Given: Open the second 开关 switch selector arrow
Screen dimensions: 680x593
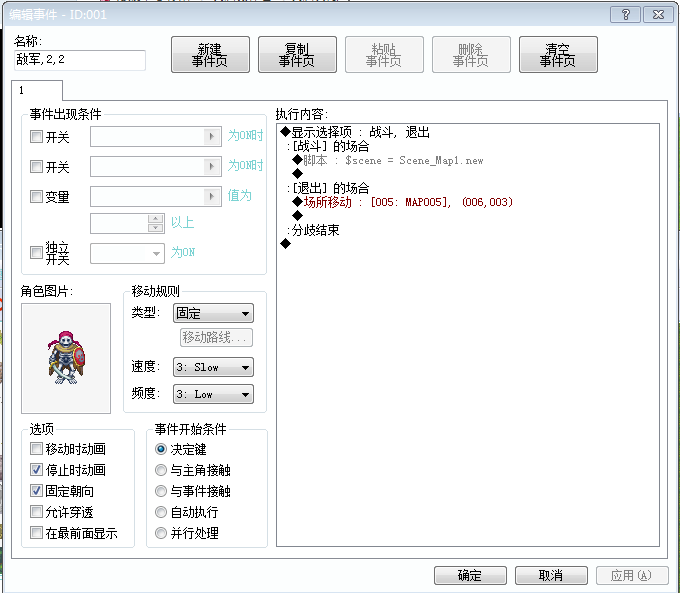Looking at the screenshot, I should click(x=212, y=167).
